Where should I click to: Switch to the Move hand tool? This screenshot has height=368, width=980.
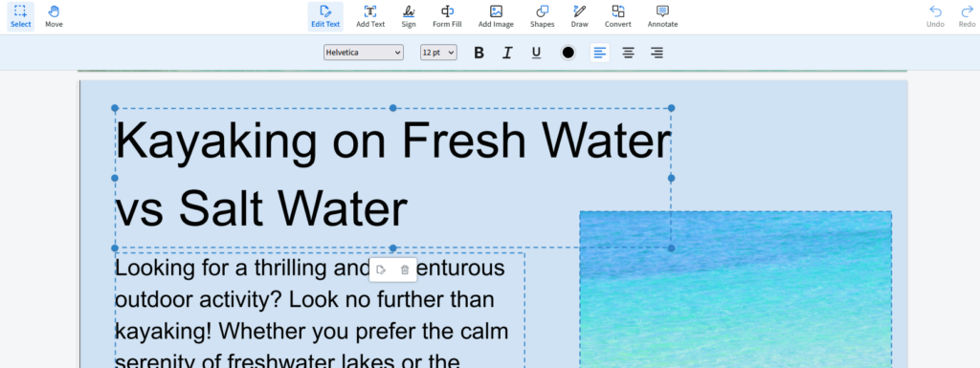[x=54, y=17]
